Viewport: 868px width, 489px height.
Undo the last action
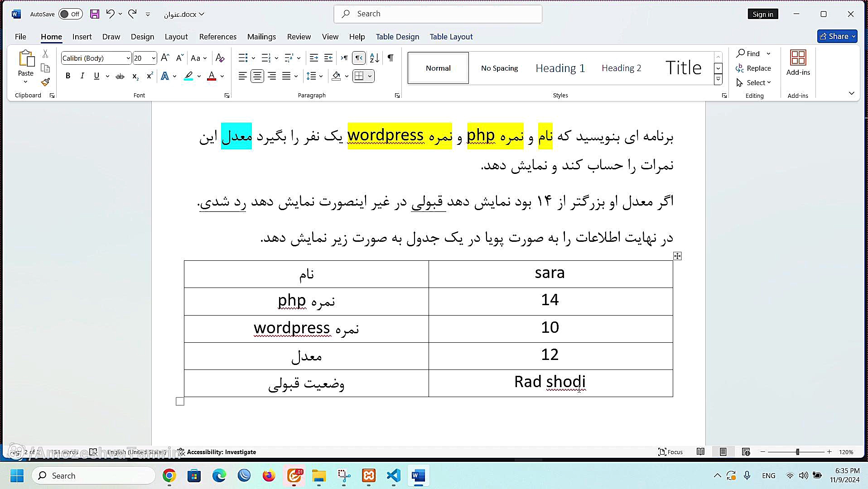click(110, 14)
